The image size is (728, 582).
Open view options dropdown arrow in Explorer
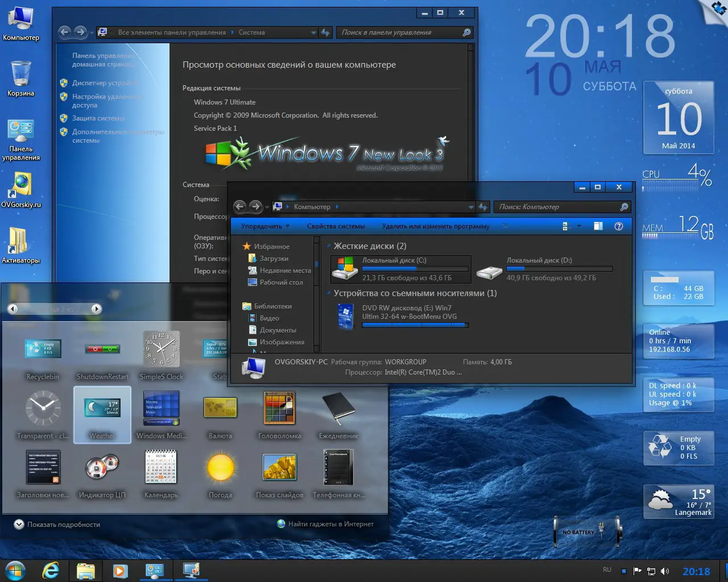[x=579, y=226]
